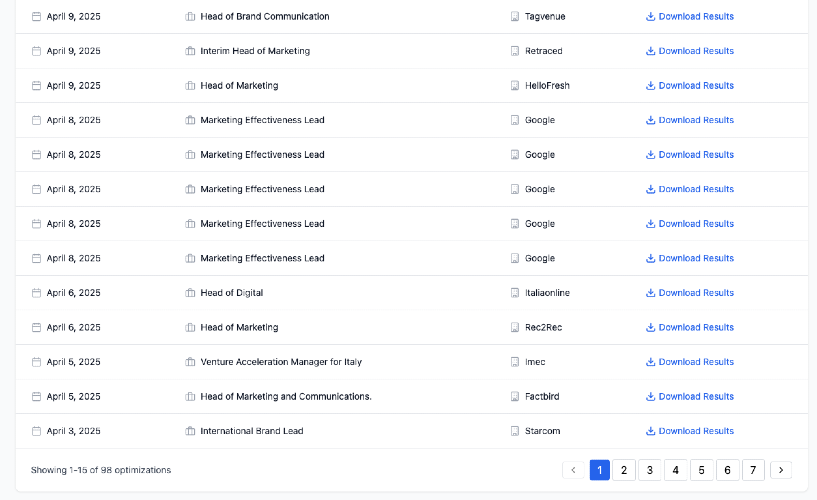Click the calendar icon in the HelloFresh row
Viewport: 817px width, 500px height.
click(36, 85)
